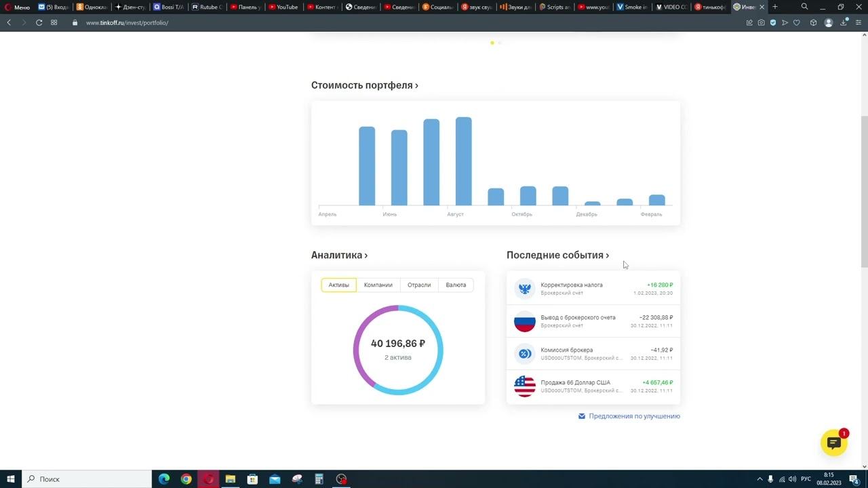Click the snapshot camera icon in toolbar
Screen dimensions: 868x488
tap(761, 22)
